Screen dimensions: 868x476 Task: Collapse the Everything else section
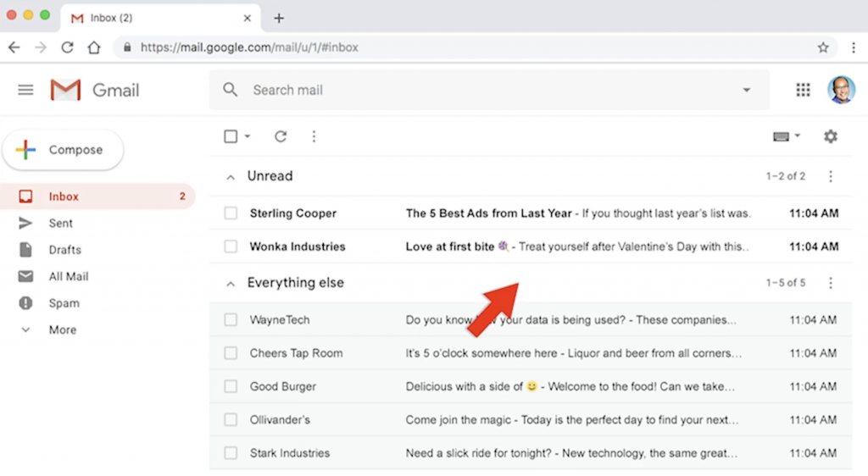[x=231, y=284]
